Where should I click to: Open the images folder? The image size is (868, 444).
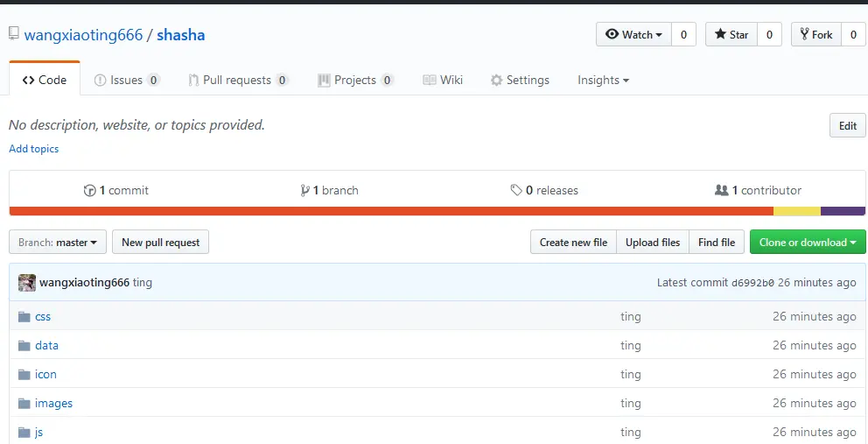pyautogui.click(x=53, y=403)
